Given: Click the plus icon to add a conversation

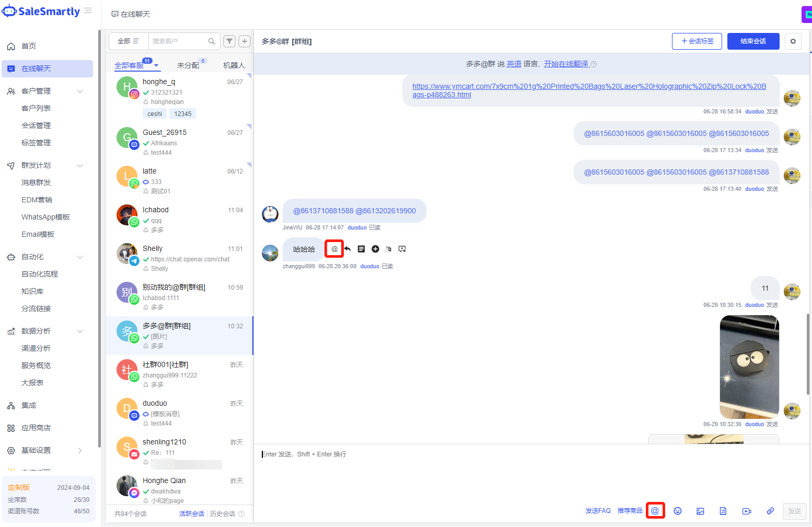Looking at the screenshot, I should (245, 41).
